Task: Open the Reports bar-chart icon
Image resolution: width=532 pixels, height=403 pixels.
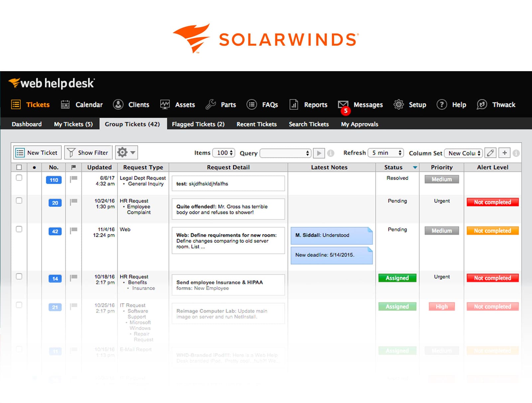Action: (293, 104)
